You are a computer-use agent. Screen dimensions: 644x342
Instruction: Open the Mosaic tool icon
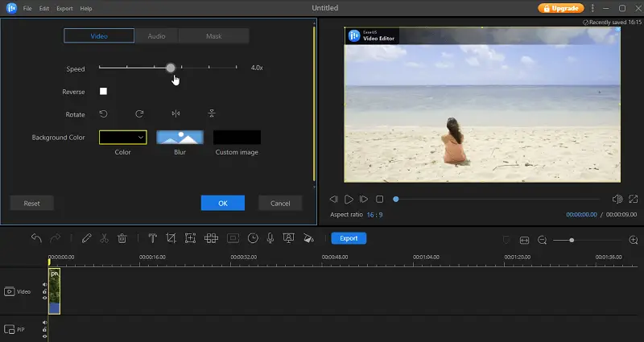tap(211, 238)
